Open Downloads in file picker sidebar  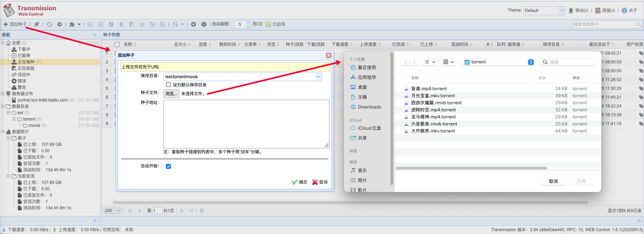coord(366,107)
